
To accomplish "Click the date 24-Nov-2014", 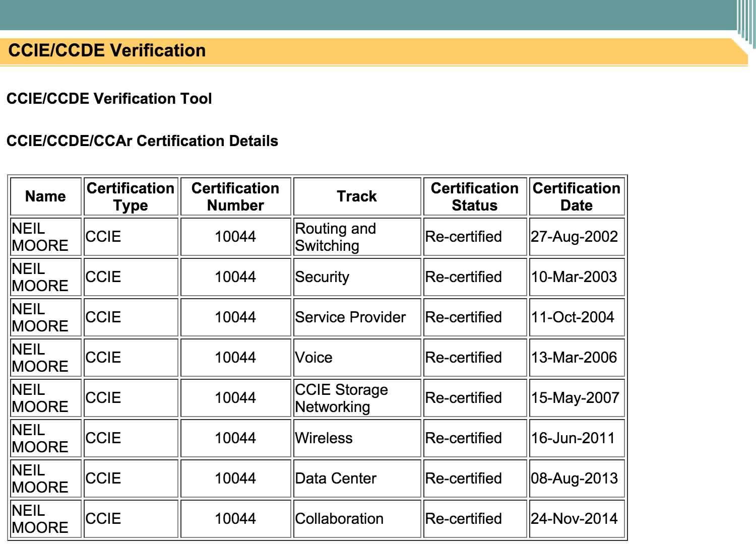I will point(574,519).
